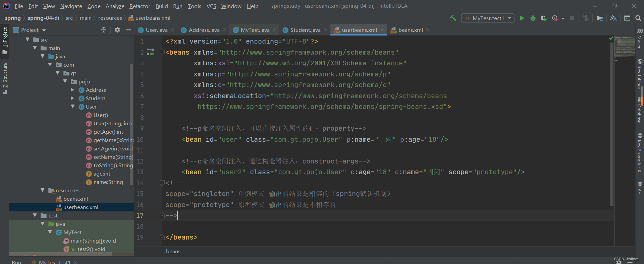Open the Profiler dropdown arrow
644x264 pixels.
562,18
